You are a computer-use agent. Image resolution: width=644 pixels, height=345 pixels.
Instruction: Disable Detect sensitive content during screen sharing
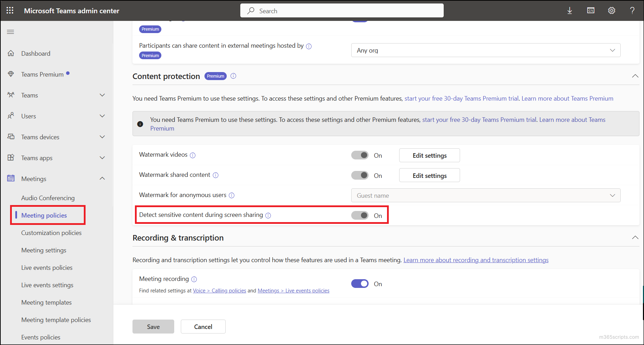[x=360, y=215]
